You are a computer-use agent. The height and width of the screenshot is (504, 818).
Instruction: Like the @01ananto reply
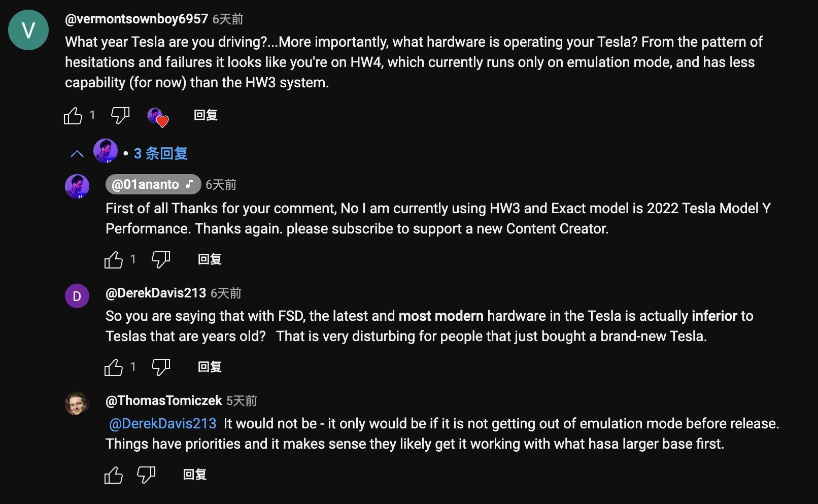tap(114, 260)
